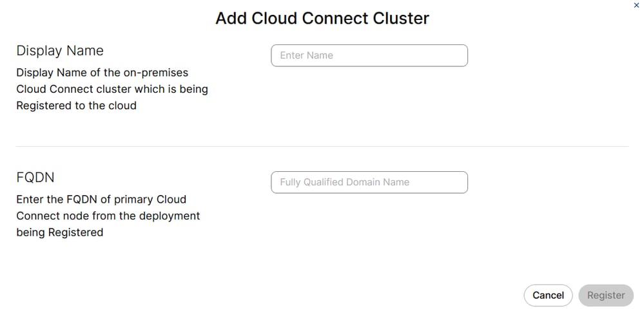
Task: Close the Add Cloud Connect Cluster dialog
Action: pyautogui.click(x=637, y=5)
